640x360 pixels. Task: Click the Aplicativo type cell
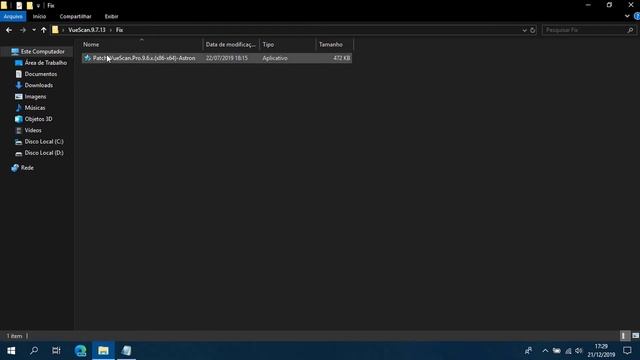tap(275, 58)
